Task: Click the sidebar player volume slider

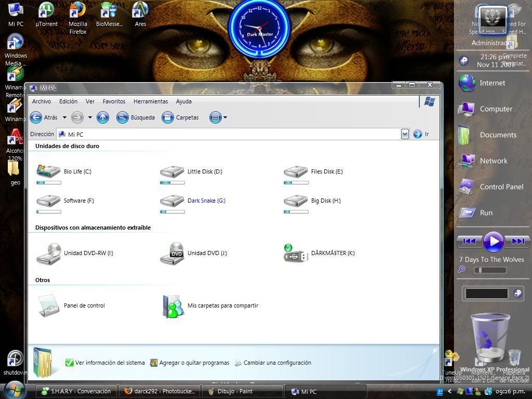Action: tap(490, 270)
